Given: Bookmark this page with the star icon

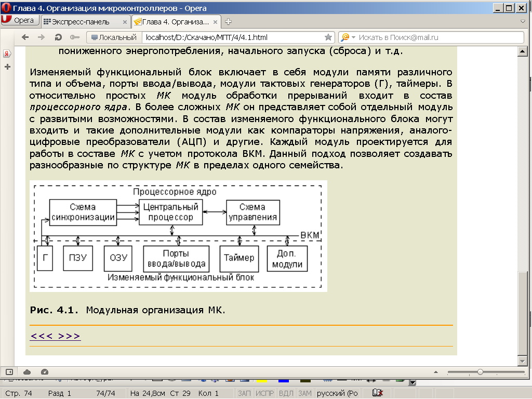Looking at the screenshot, I should tap(328, 37).
